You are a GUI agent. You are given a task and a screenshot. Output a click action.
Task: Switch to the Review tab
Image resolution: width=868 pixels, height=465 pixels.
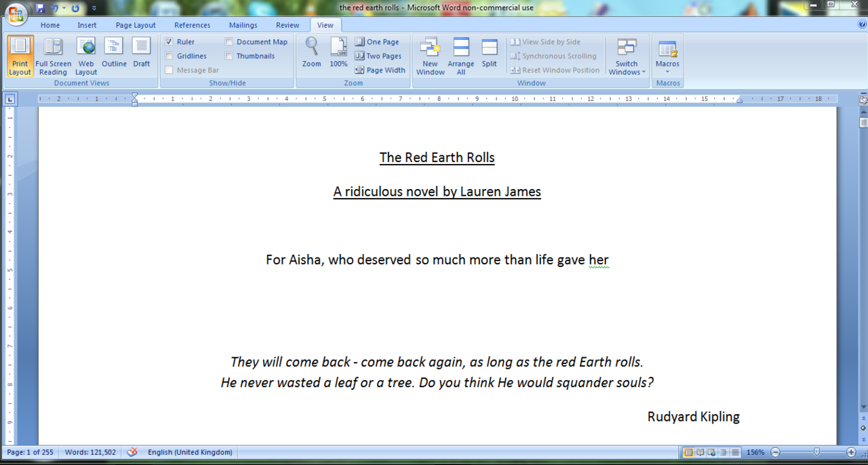pos(288,25)
